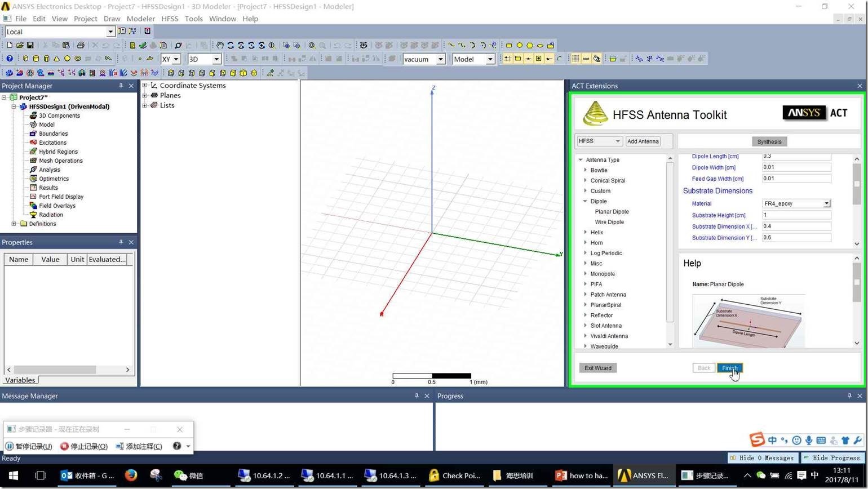This screenshot has width=868, height=489.
Task: Expand the Coordinate Systems tree node
Action: point(145,86)
